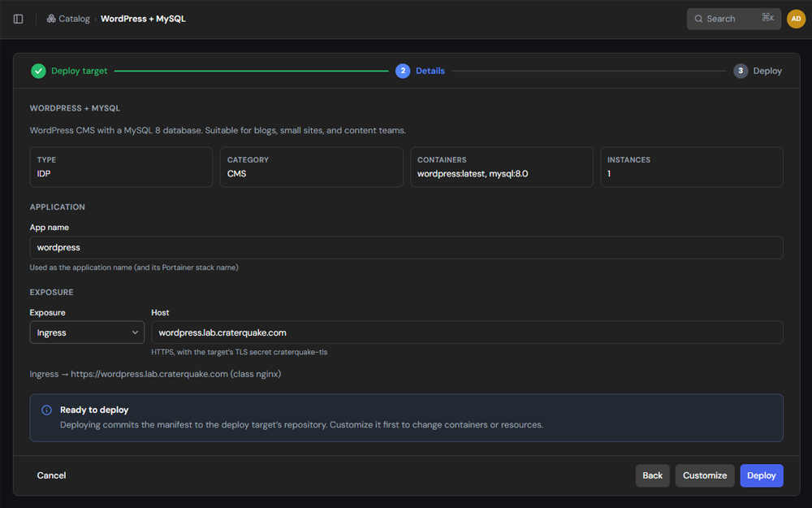Click the step 3 Deploy circle
This screenshot has height=508, width=812.
(741, 71)
